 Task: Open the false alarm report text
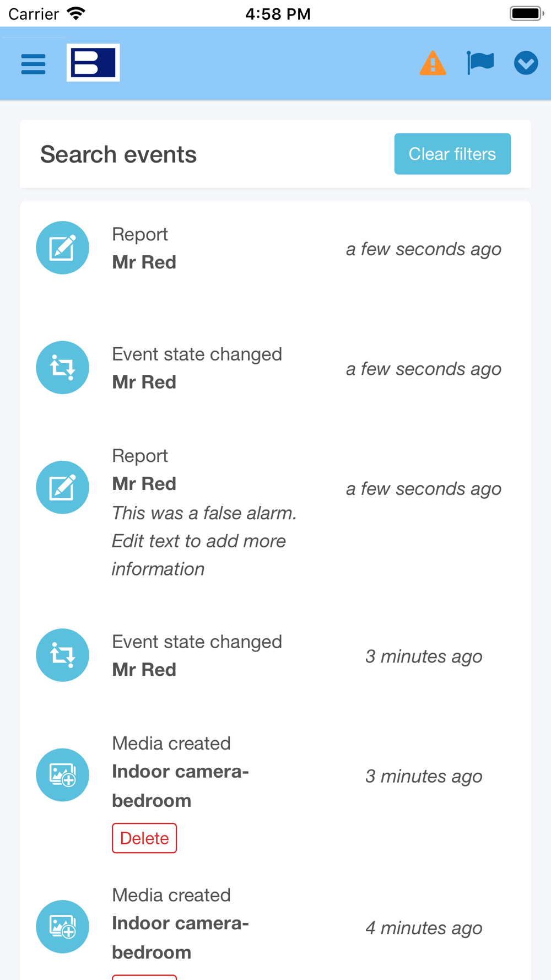[204, 541]
